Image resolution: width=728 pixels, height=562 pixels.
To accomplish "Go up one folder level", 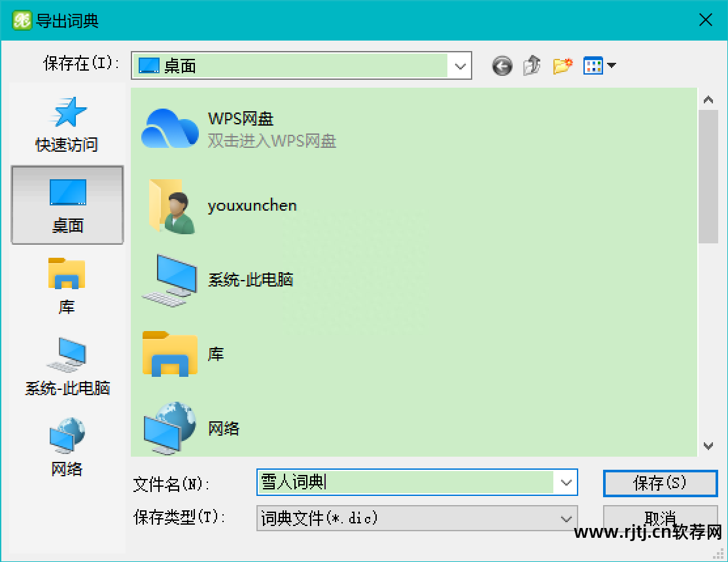I will point(532,65).
